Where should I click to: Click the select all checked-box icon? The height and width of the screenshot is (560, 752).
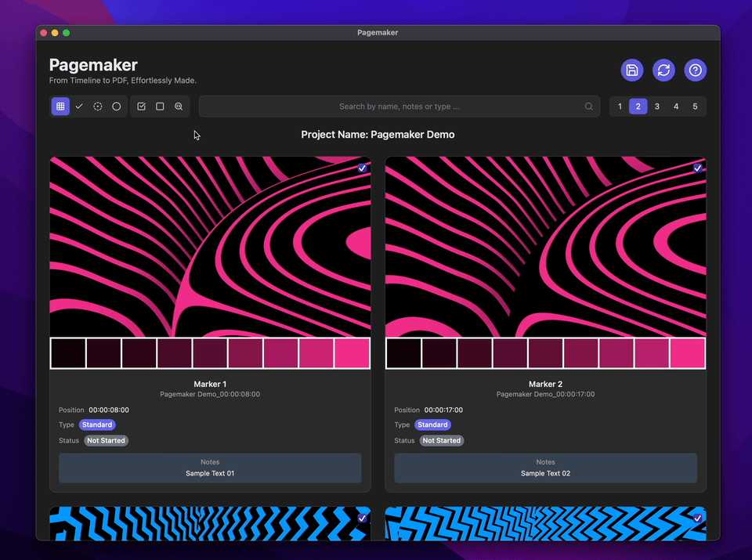pyautogui.click(x=142, y=107)
